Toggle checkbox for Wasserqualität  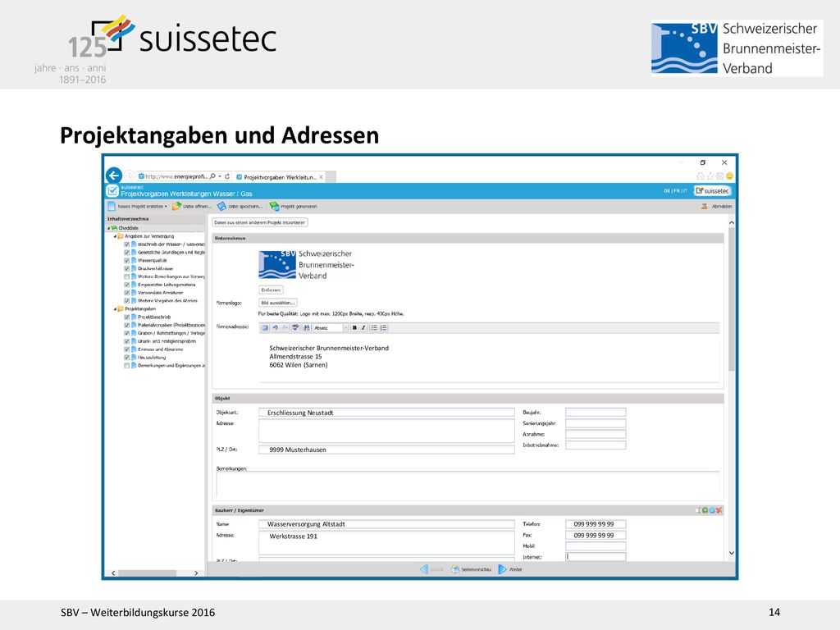tap(127, 260)
